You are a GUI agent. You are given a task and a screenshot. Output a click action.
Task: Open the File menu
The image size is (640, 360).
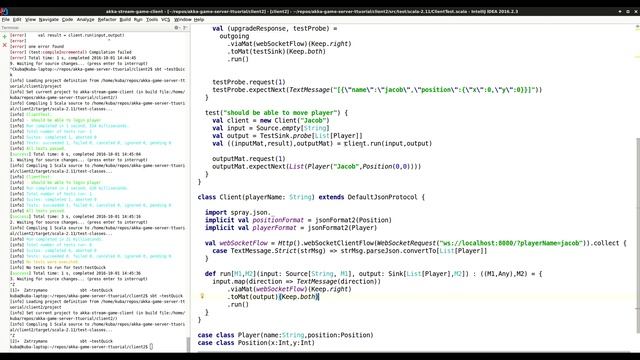tap(6, 20)
